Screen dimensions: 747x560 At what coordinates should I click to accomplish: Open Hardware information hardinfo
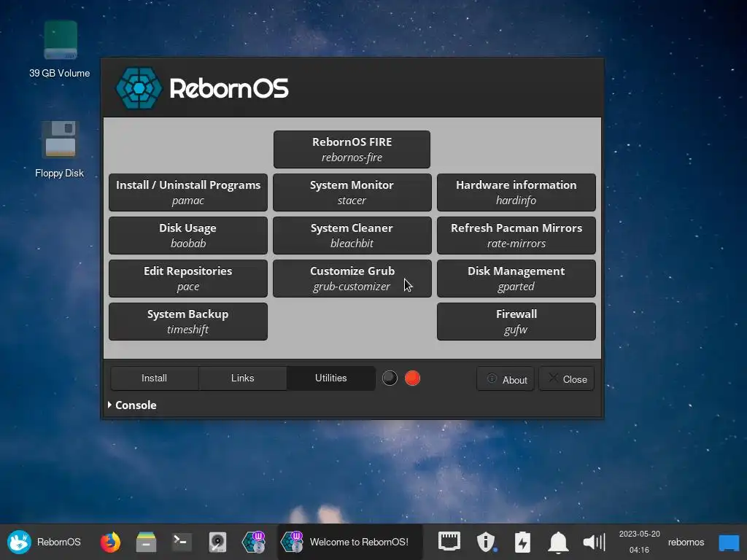(516, 192)
